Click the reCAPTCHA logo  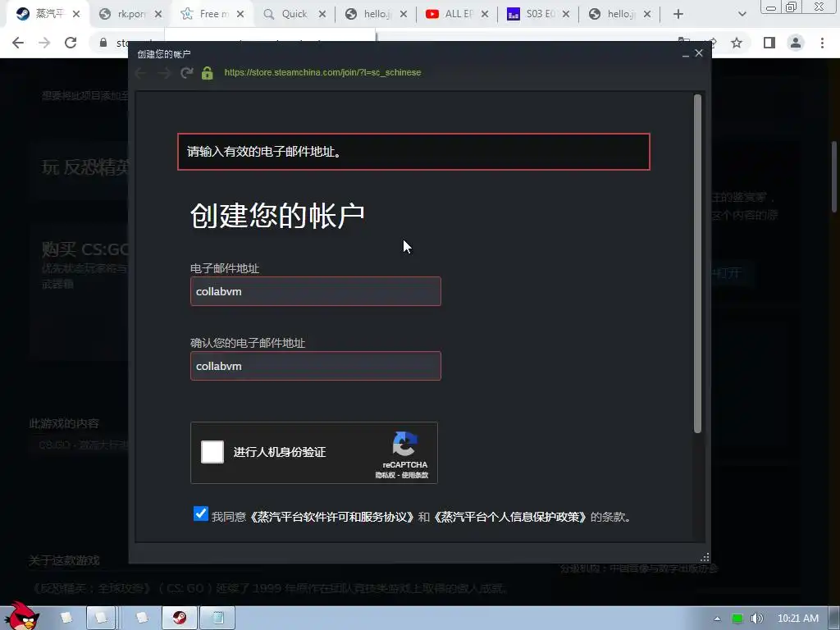pos(404,444)
